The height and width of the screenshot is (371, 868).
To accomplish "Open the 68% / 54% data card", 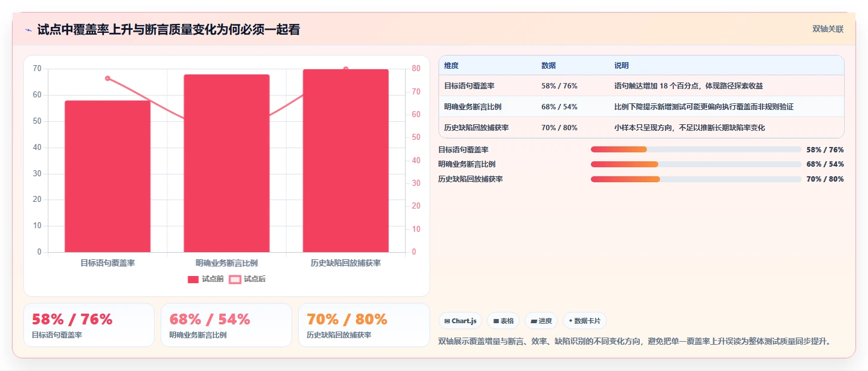I will (x=226, y=325).
